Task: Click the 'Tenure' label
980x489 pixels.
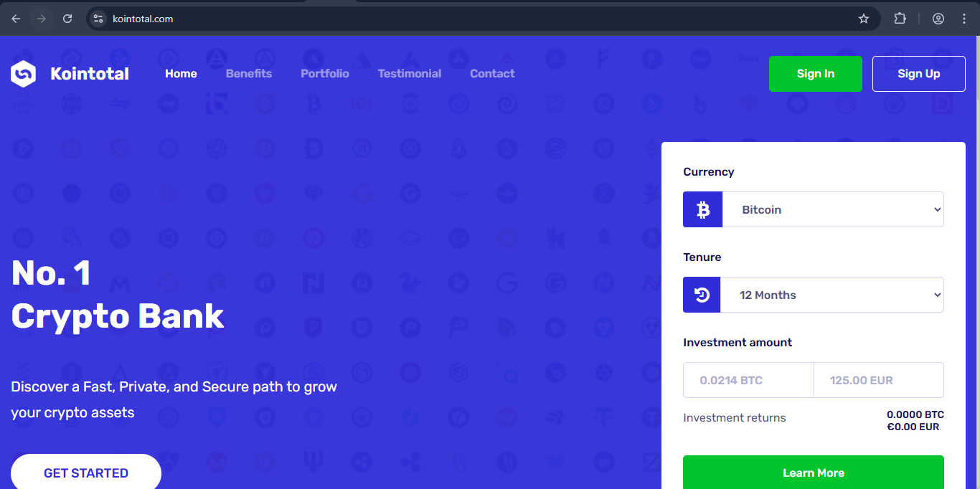Action: click(702, 257)
